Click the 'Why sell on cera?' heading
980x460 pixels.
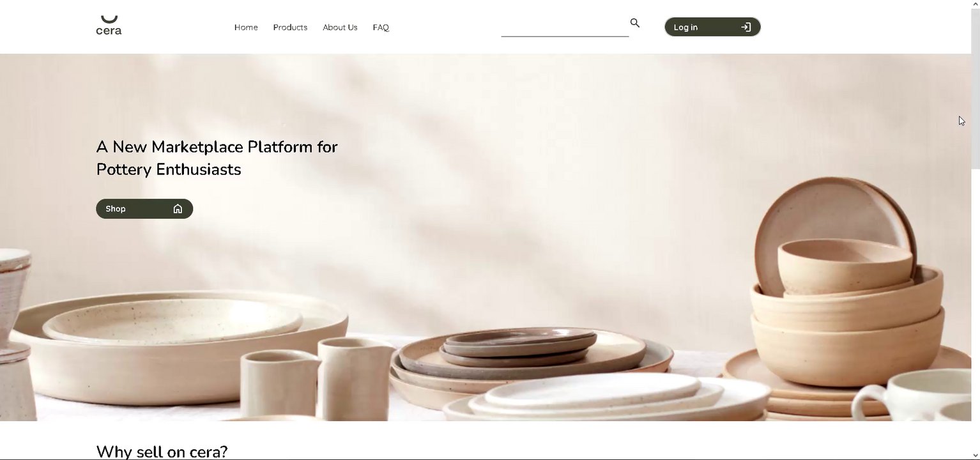coord(162,452)
